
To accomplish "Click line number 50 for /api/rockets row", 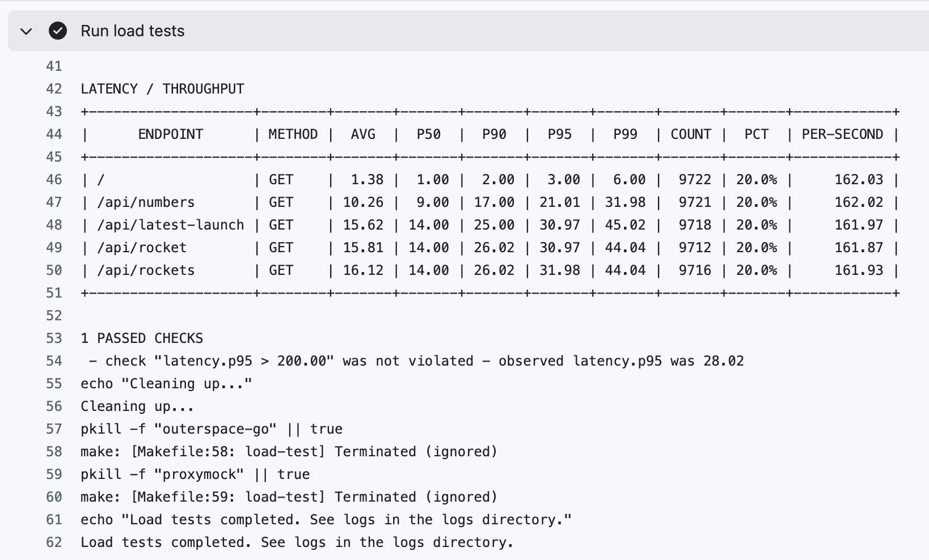I will coord(54,270).
